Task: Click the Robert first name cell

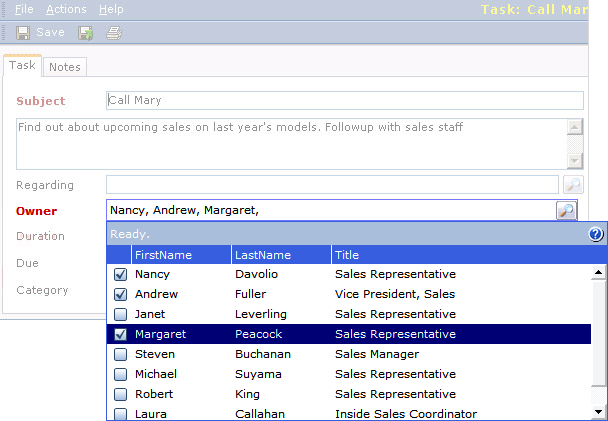Action: 154,394
